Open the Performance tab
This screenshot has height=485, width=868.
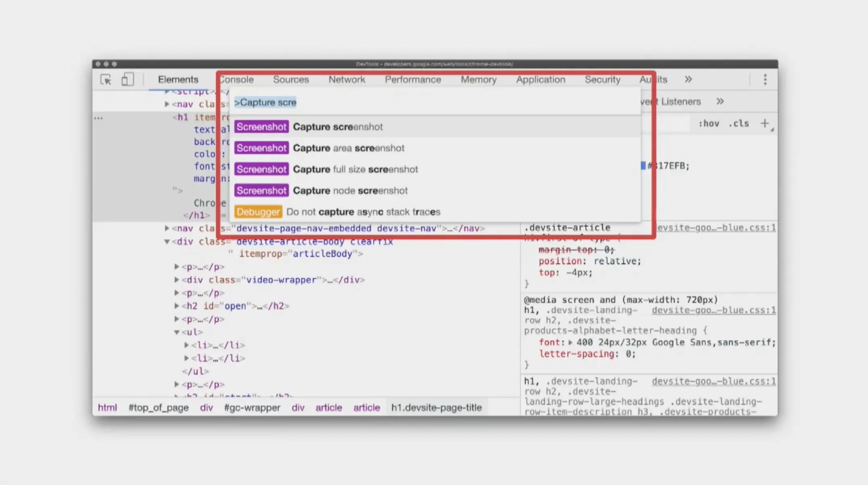(413, 79)
